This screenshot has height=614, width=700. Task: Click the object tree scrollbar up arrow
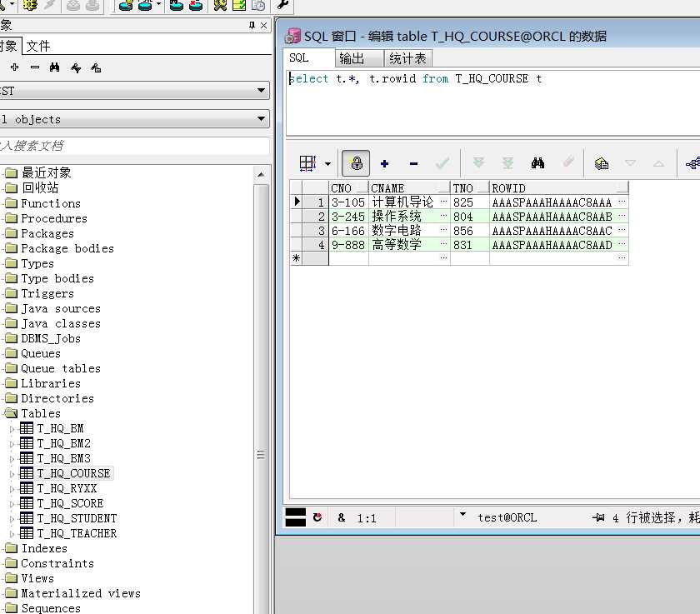pyautogui.click(x=261, y=174)
